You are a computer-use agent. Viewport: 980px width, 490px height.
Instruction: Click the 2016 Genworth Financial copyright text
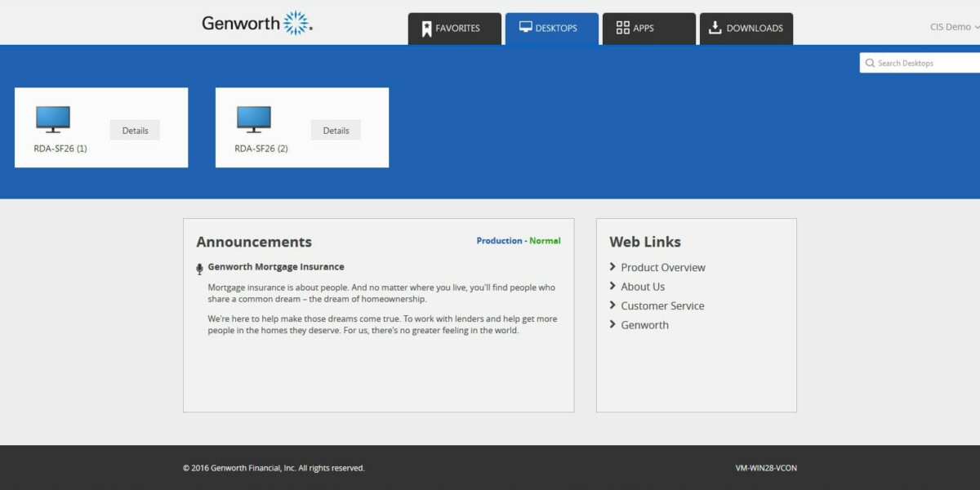[x=274, y=468]
